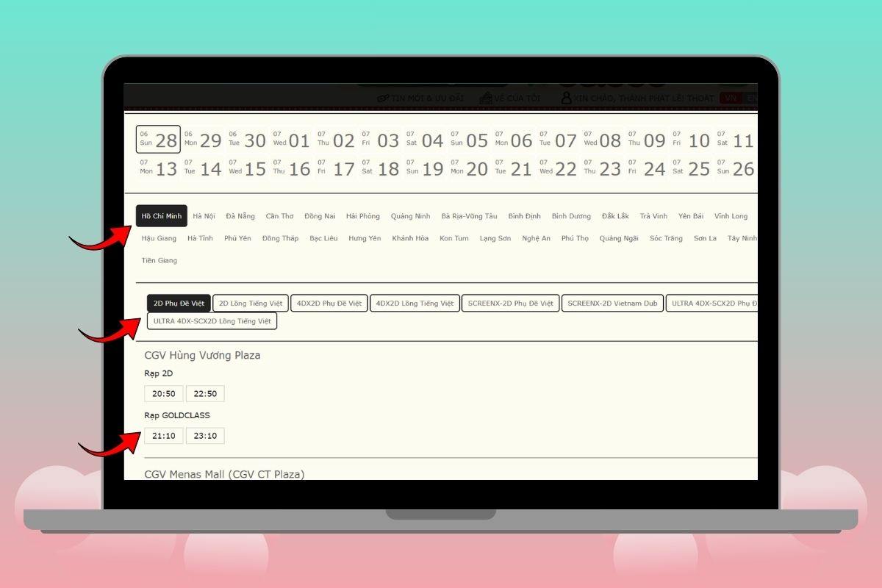Pick Tiền Giang city
Image resolution: width=882 pixels, height=588 pixels.
click(159, 260)
